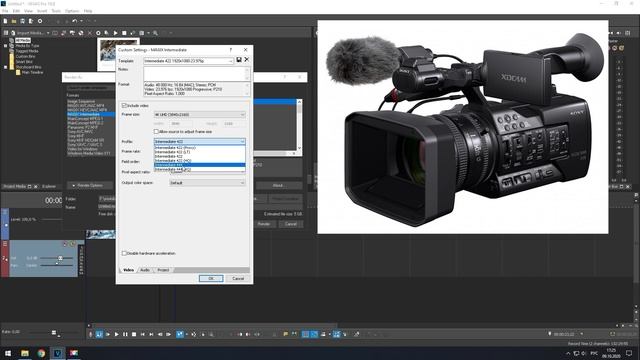Click Cancel button in Render As window

click(291, 224)
